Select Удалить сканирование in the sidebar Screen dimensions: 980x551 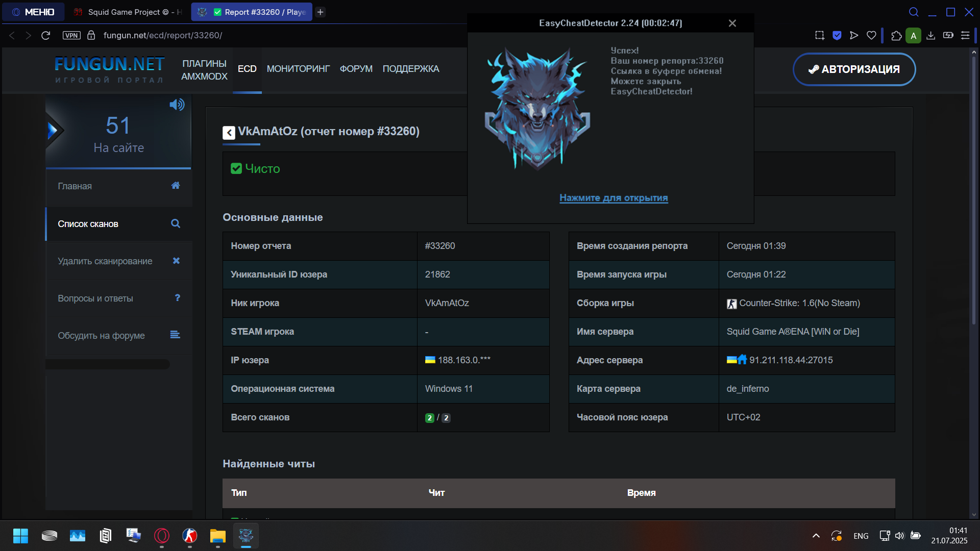point(119,261)
